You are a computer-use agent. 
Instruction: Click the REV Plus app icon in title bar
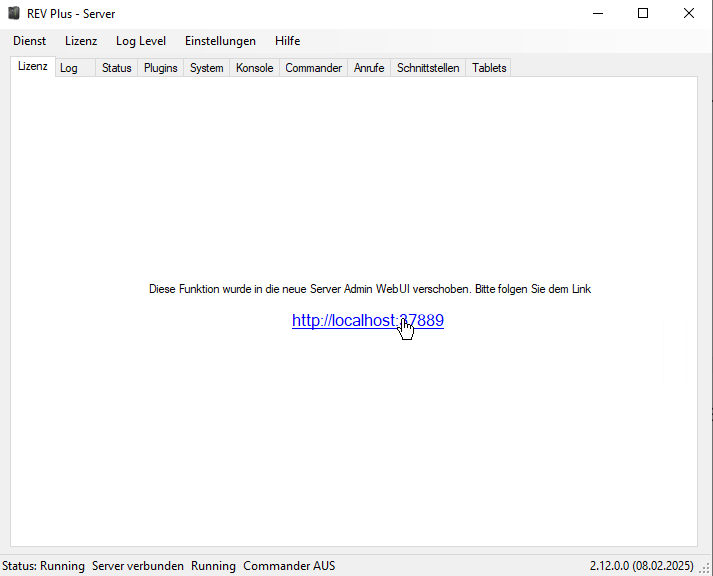(x=14, y=14)
